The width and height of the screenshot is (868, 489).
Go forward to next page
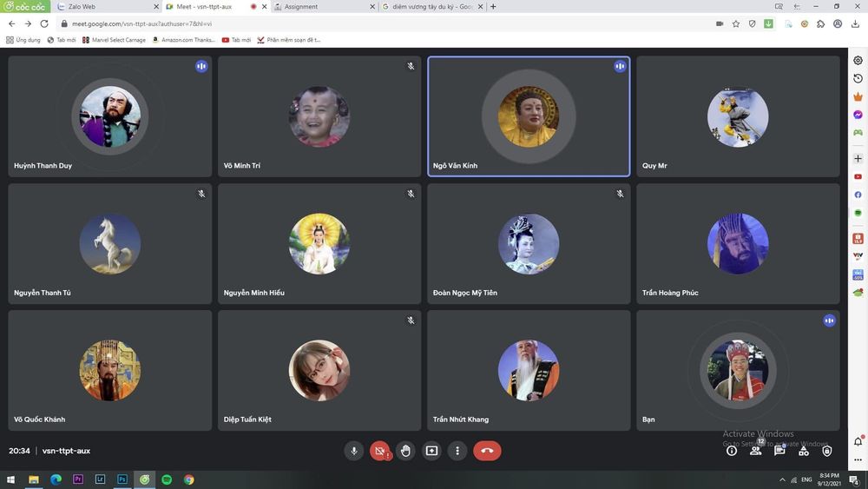28,23
